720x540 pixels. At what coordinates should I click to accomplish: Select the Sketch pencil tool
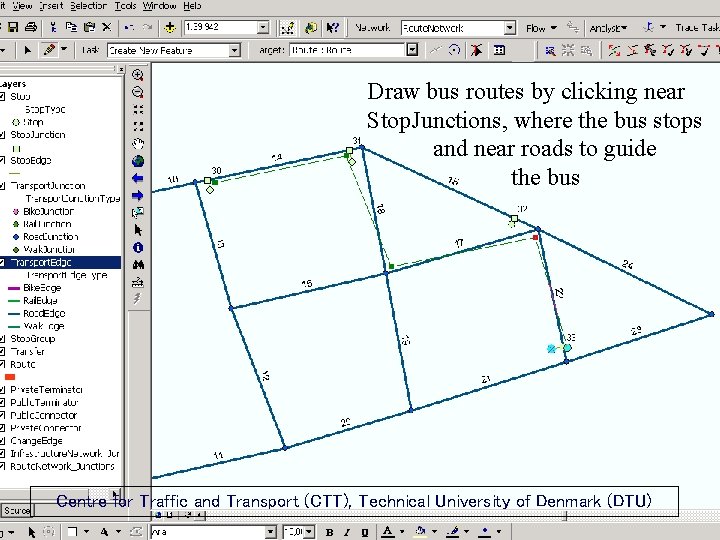[49, 50]
